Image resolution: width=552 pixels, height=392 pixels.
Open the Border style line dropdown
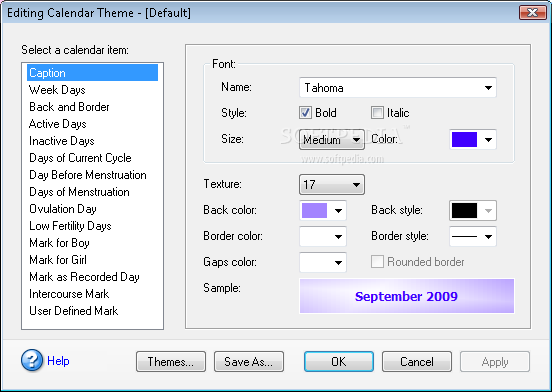pos(473,236)
